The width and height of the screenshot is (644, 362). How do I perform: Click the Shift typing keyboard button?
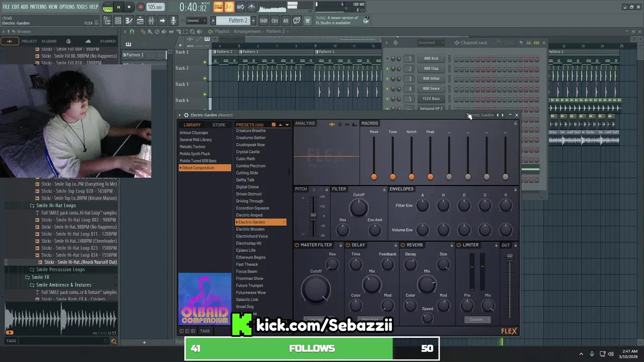pyautogui.click(x=264, y=21)
